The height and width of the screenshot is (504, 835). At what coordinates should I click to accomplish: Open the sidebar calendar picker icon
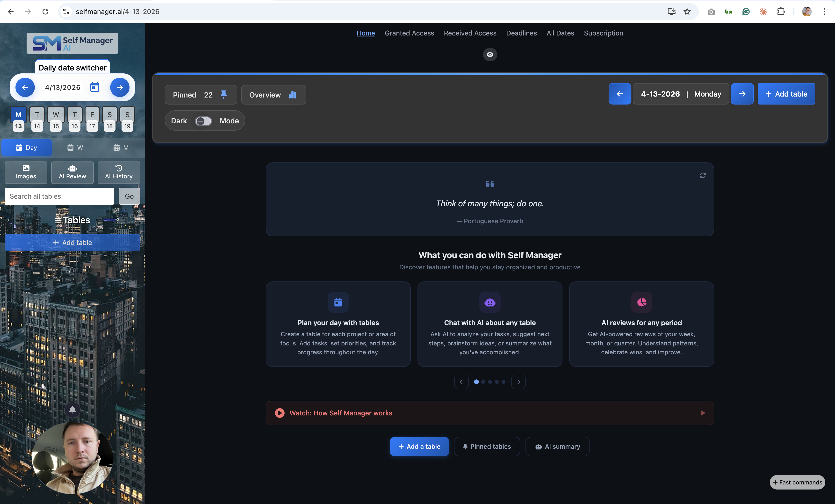[x=94, y=87]
